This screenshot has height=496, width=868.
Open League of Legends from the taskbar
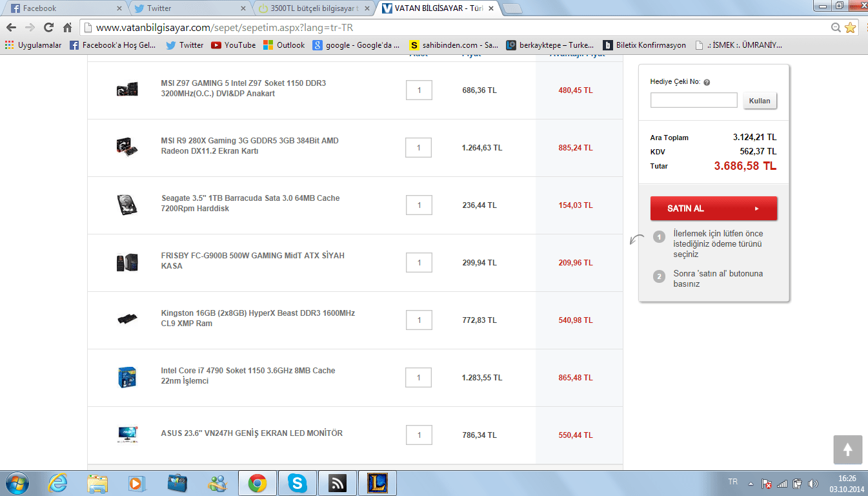click(x=378, y=483)
